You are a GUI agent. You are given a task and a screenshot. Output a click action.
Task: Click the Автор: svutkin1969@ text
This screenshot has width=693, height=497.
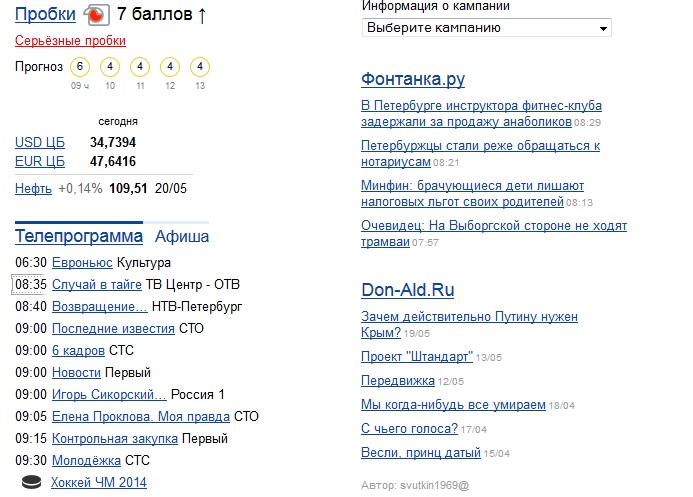click(415, 485)
